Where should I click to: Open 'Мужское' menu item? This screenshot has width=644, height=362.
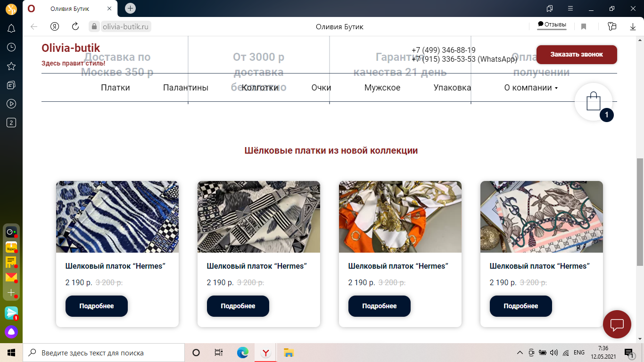click(x=382, y=88)
